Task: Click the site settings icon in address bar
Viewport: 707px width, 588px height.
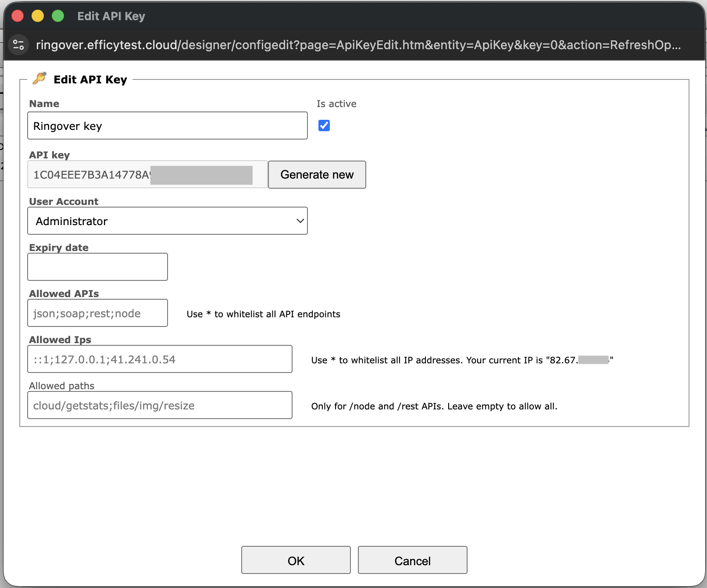Action: 18,45
